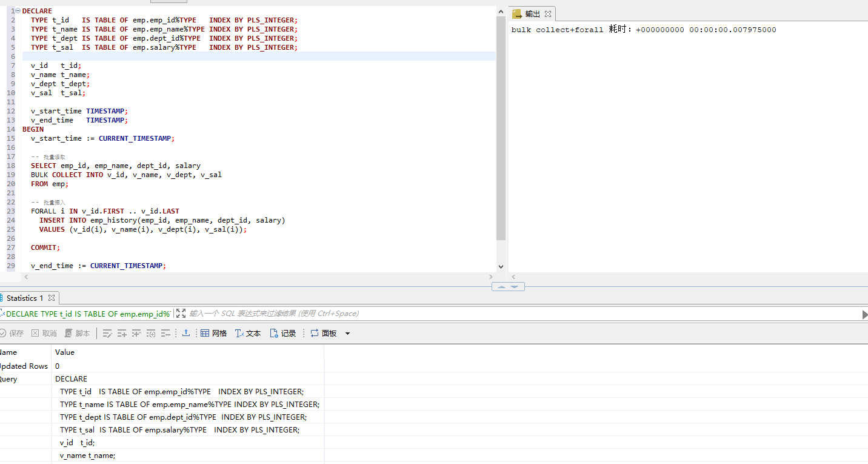Select the Statistics 1 tab
The image size is (868, 464).
tap(24, 298)
